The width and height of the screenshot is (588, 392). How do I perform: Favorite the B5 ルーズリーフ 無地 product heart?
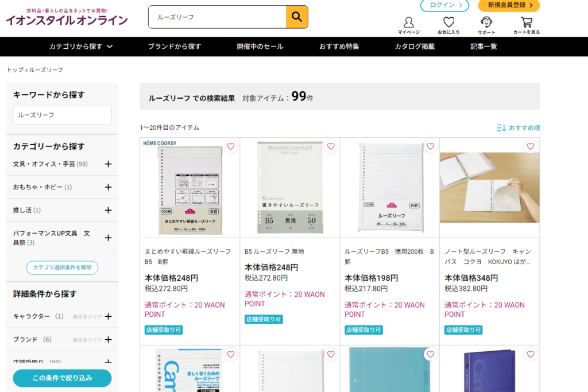[331, 146]
